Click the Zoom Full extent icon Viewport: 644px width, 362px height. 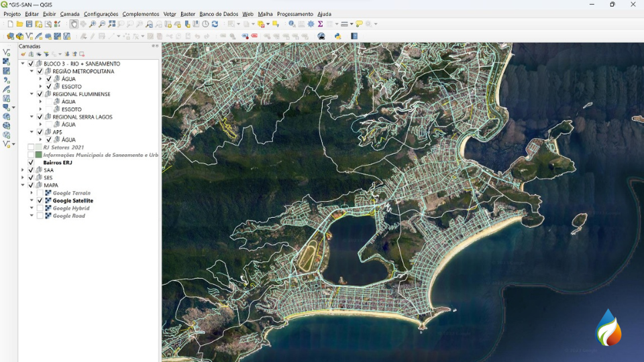111,24
